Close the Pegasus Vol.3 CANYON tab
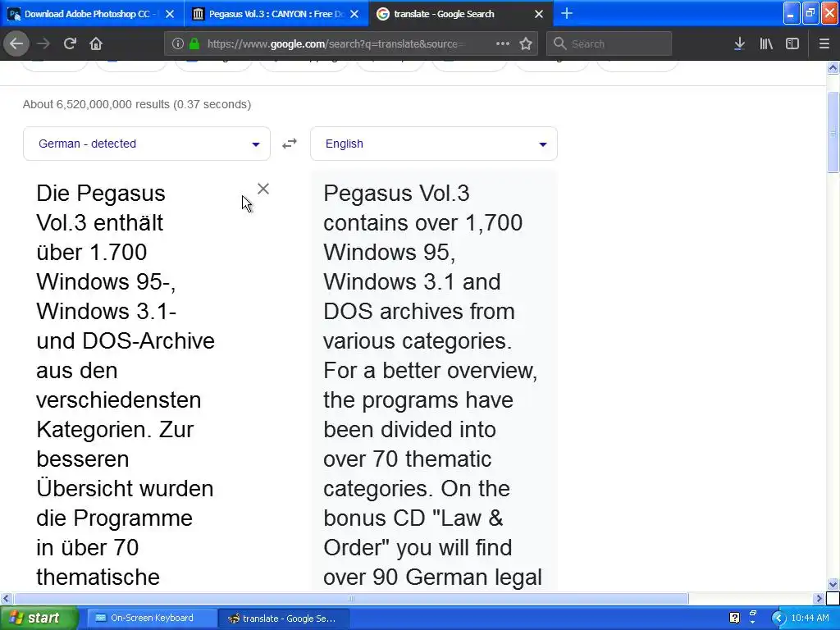840x630 pixels. point(354,14)
